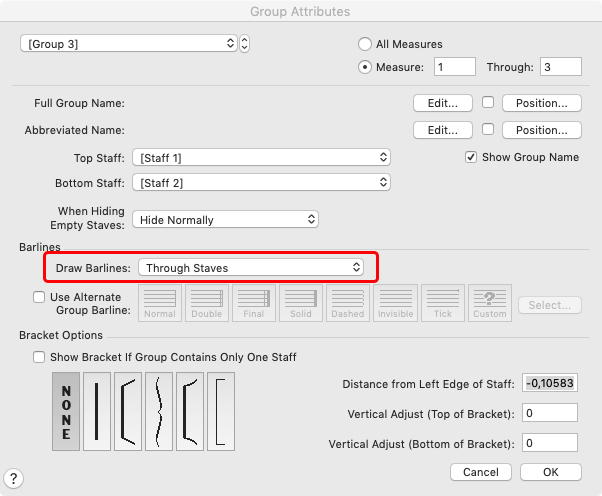Select the Tick barline icon
This screenshot has height=496, width=602.
[x=442, y=303]
